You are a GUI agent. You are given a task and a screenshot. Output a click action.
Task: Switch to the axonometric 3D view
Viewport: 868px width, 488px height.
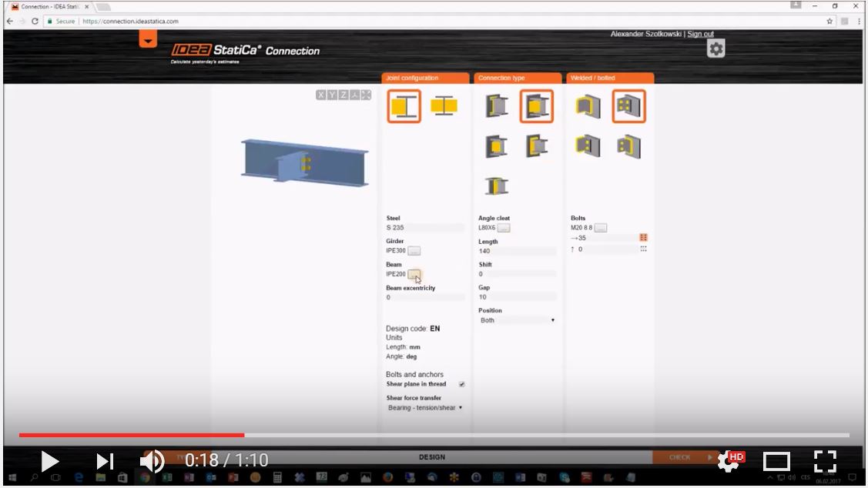[355, 95]
